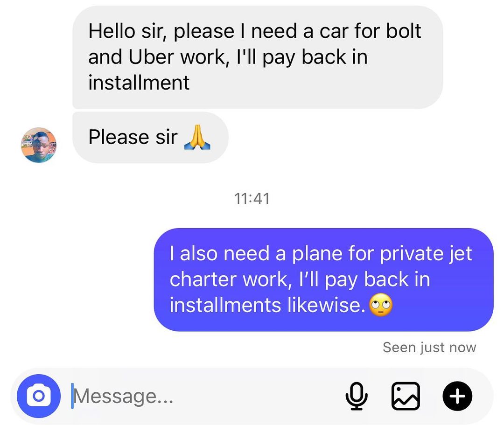Click 'private jet' text in sent message
Screen dimensions: 504x425
426,254
